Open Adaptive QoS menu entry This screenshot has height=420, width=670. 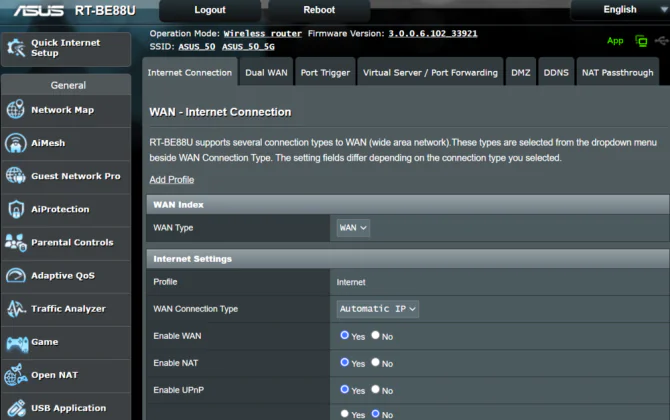pos(66,276)
